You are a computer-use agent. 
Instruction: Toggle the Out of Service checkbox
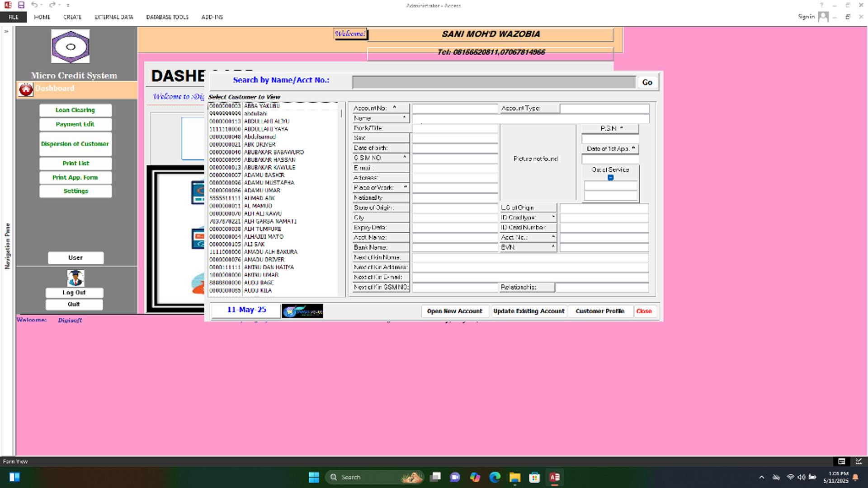610,178
